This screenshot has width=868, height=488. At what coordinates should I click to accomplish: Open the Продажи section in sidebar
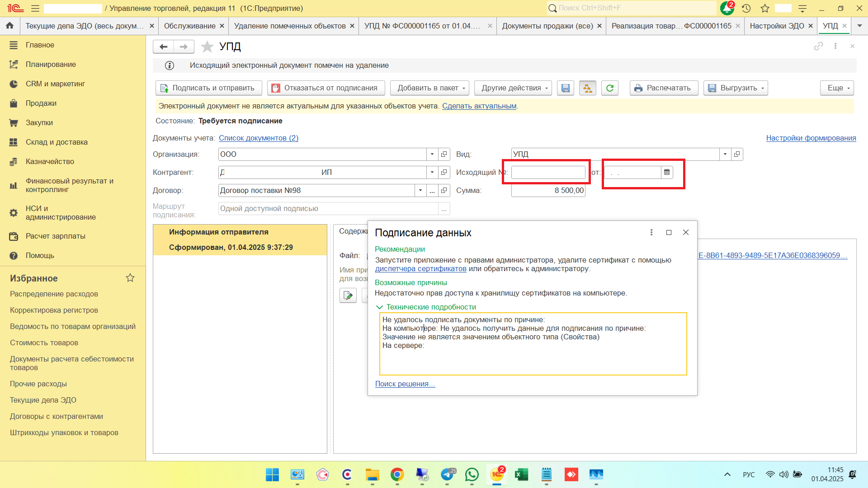pos(41,103)
